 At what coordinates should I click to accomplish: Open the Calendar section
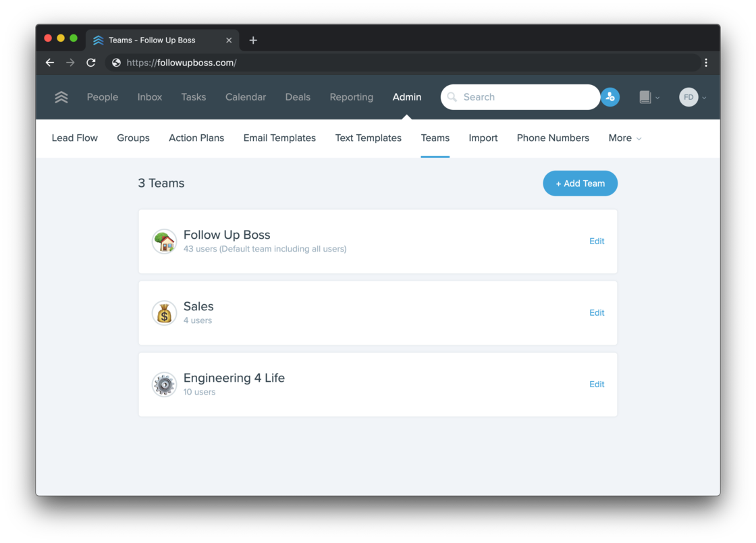click(x=246, y=97)
